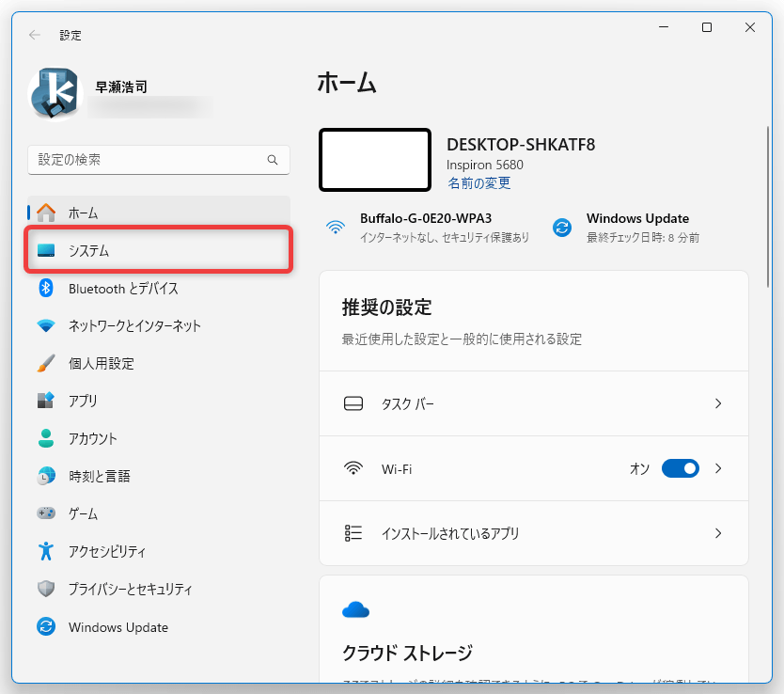Open 個人用設定 category
Screen dimensions: 784x694
(159, 364)
